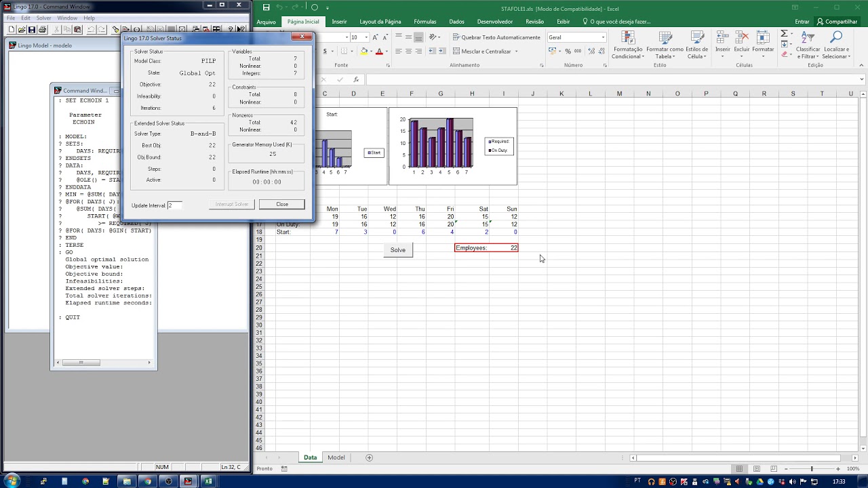Click Close button in Solver Status dialog
The height and width of the screenshot is (488, 868).
282,204
